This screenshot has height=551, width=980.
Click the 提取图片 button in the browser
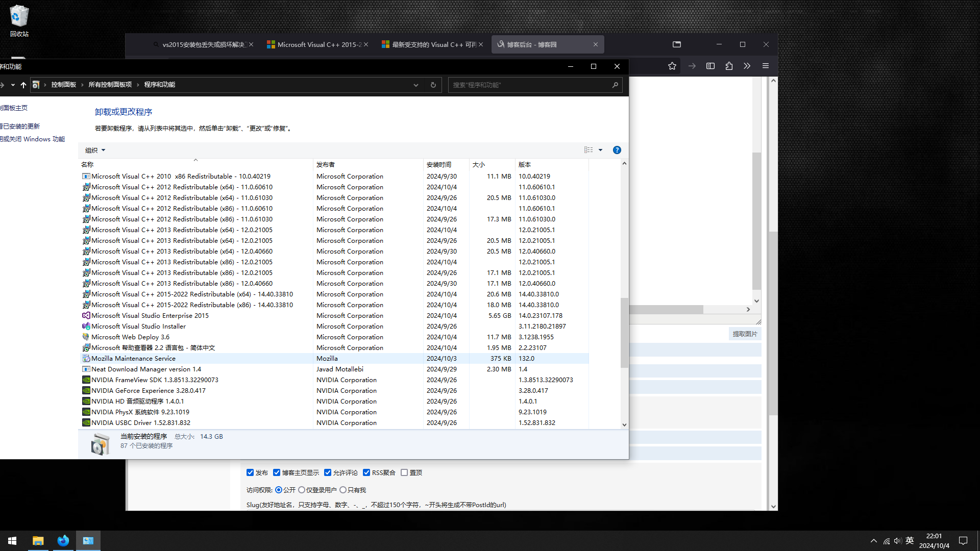pyautogui.click(x=745, y=334)
